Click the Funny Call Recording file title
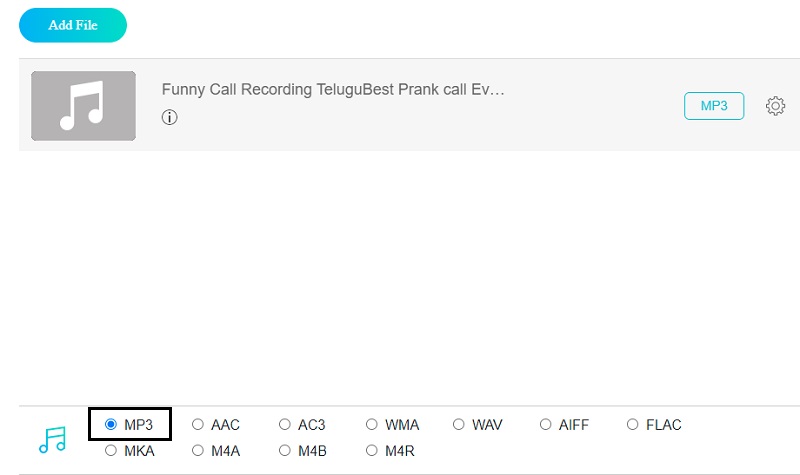The width and height of the screenshot is (800, 475). 333,89
